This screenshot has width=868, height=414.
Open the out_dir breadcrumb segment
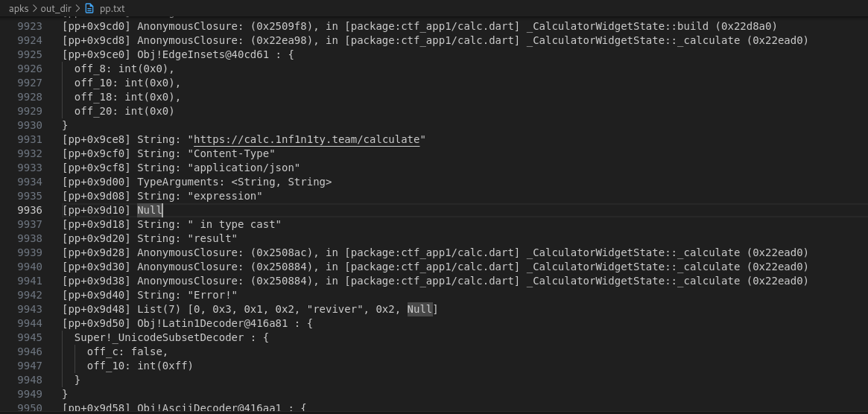click(56, 8)
